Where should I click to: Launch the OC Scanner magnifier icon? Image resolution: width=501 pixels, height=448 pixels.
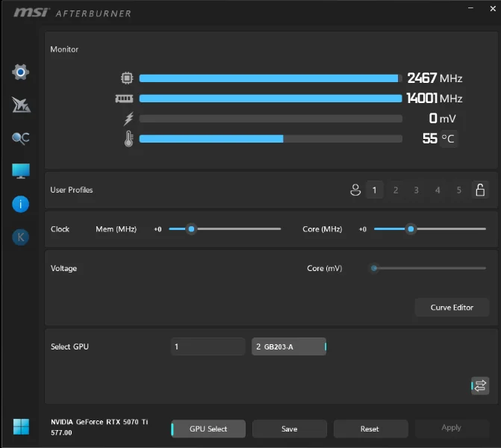pyautogui.click(x=21, y=138)
